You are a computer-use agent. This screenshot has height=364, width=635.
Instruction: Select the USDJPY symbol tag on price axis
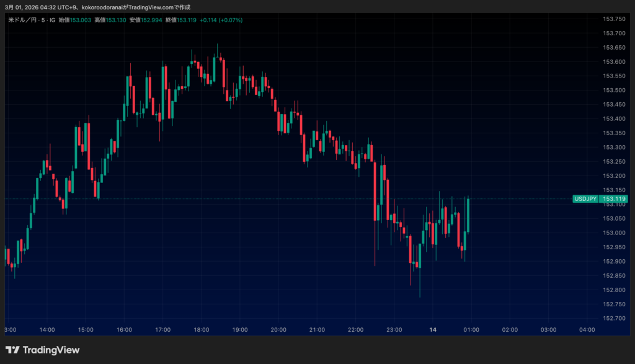tap(585, 199)
